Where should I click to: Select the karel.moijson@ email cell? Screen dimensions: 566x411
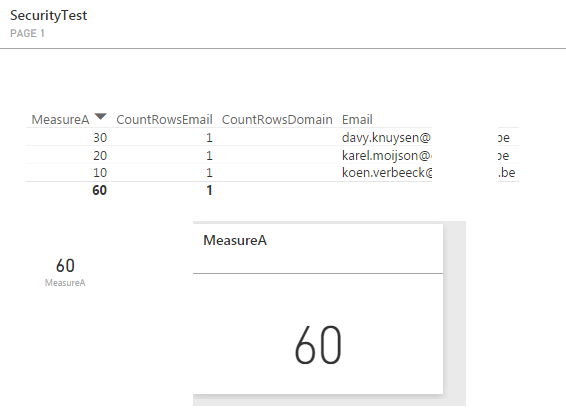pos(386,156)
